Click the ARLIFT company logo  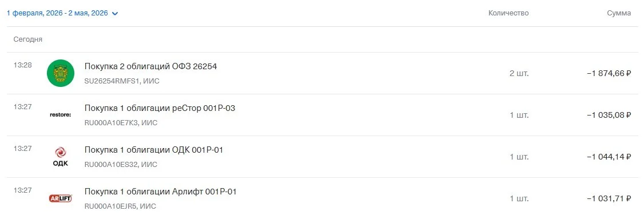[61, 198]
